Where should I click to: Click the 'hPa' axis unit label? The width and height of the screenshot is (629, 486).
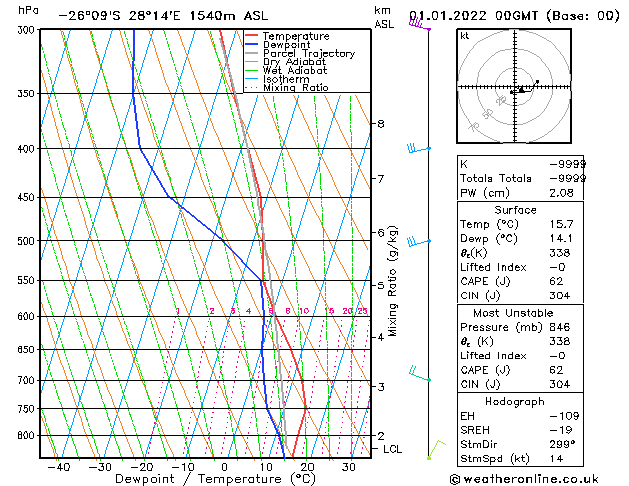[x=28, y=10]
